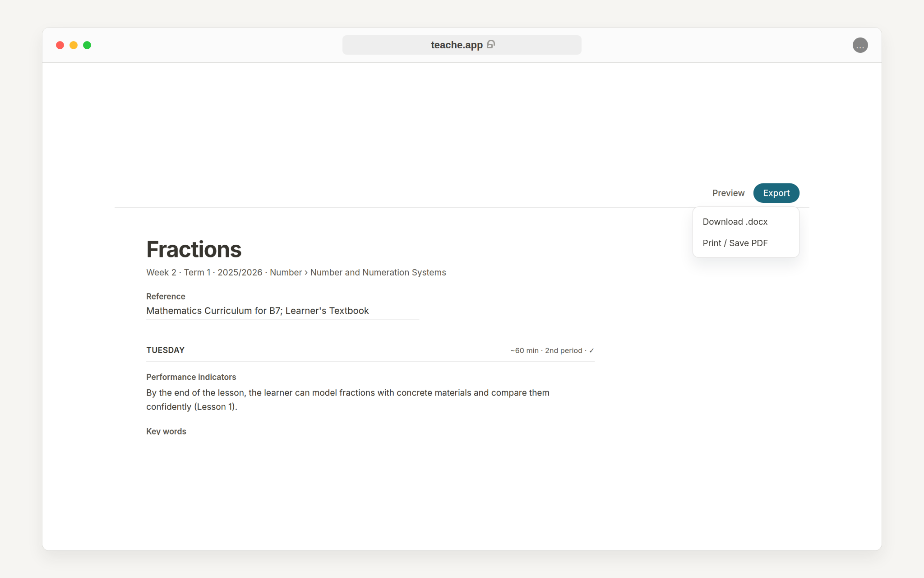Open the ellipsis profile menu icon
924x578 pixels.
[860, 45]
